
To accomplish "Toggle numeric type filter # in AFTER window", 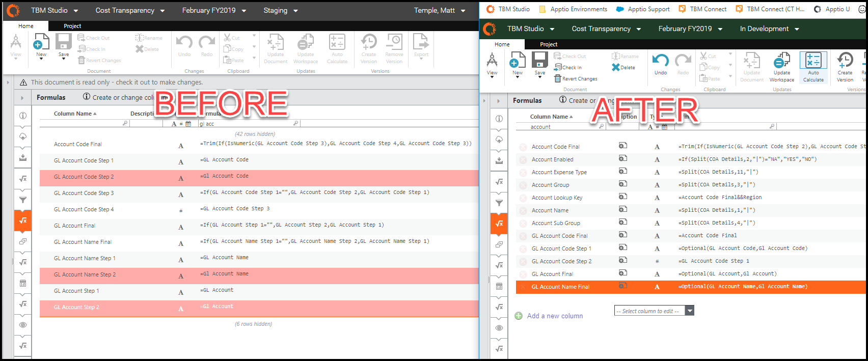I will pyautogui.click(x=658, y=127).
